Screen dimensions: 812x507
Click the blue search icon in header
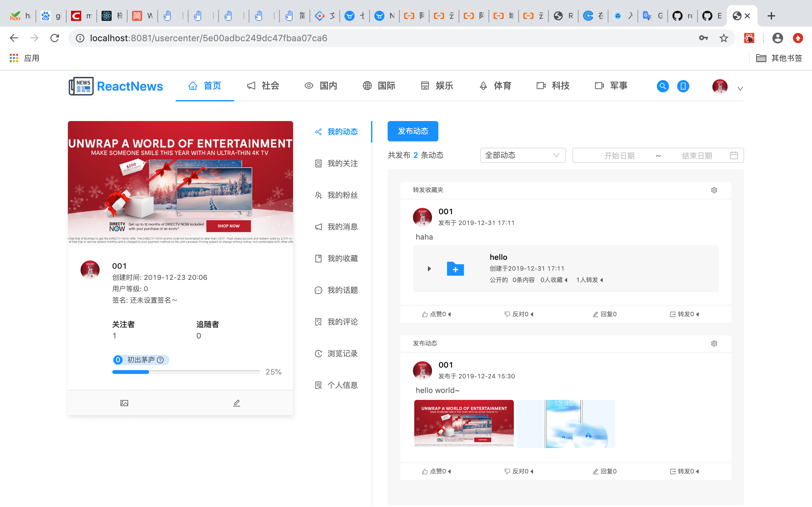tap(662, 86)
